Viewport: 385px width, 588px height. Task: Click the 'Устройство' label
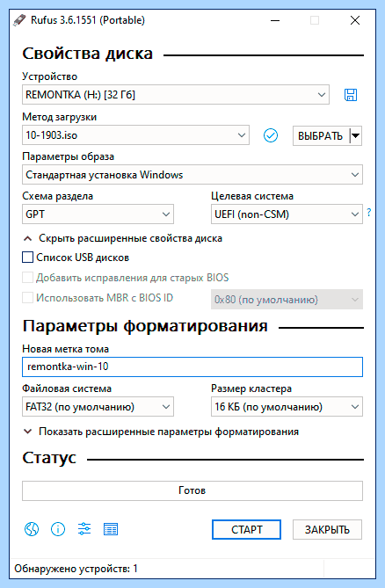pos(49,76)
